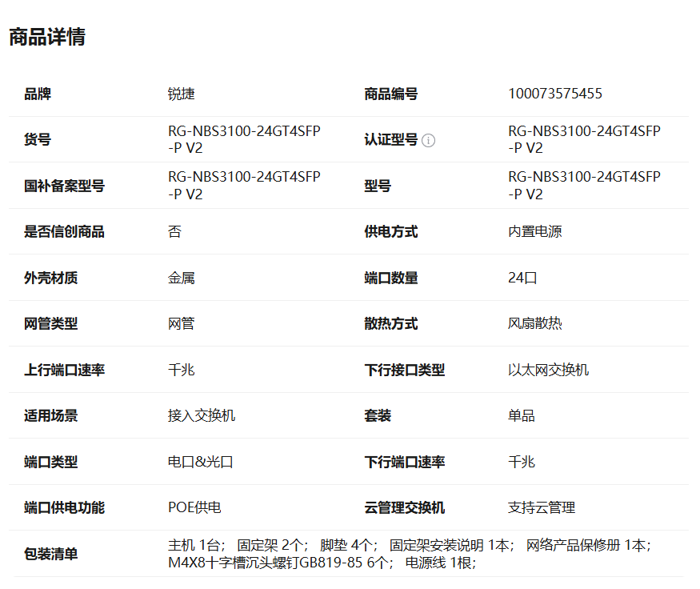The image size is (700, 589).
Task: Click the 内置电源 power supply value
Action: point(534,232)
